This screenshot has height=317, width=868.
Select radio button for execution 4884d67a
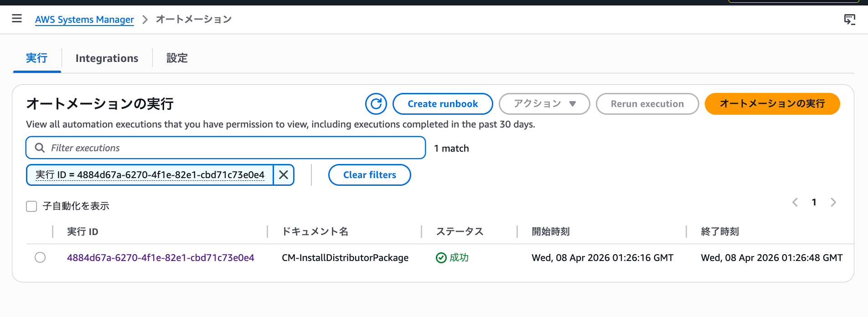pyautogui.click(x=40, y=257)
